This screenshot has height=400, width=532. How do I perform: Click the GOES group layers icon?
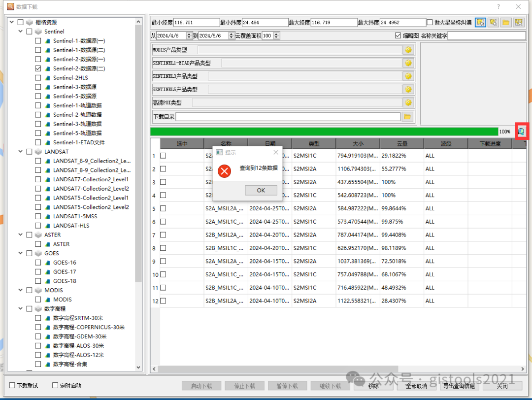38,253
